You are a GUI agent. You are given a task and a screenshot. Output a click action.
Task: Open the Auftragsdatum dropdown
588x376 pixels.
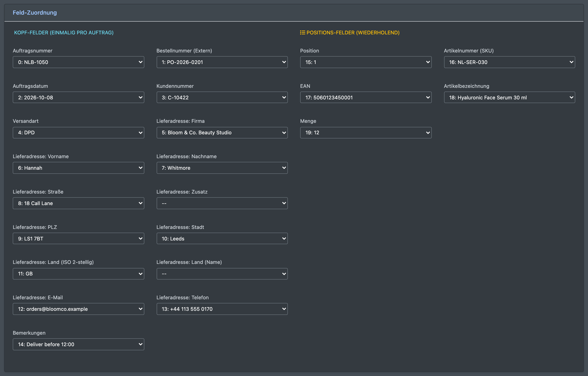click(78, 97)
